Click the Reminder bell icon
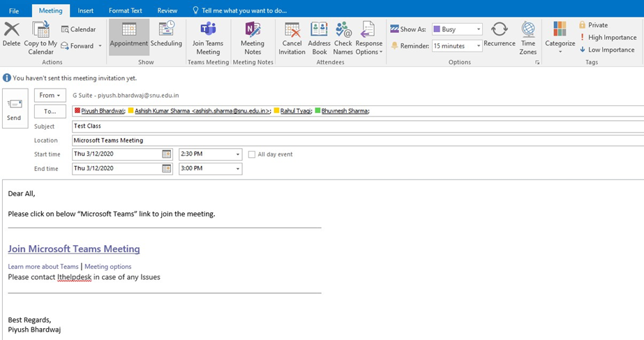The image size is (644, 340). (x=394, y=45)
